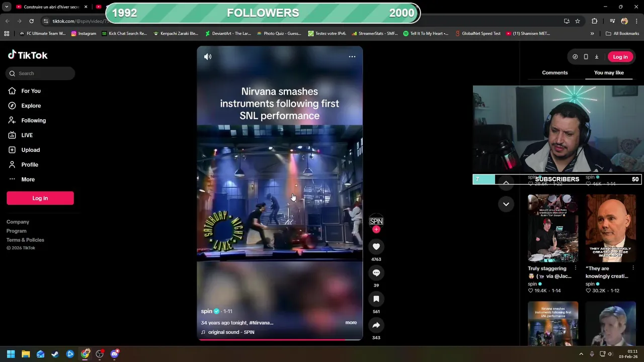Go to previous video with up chevron
644x362 pixels.
pos(506,183)
